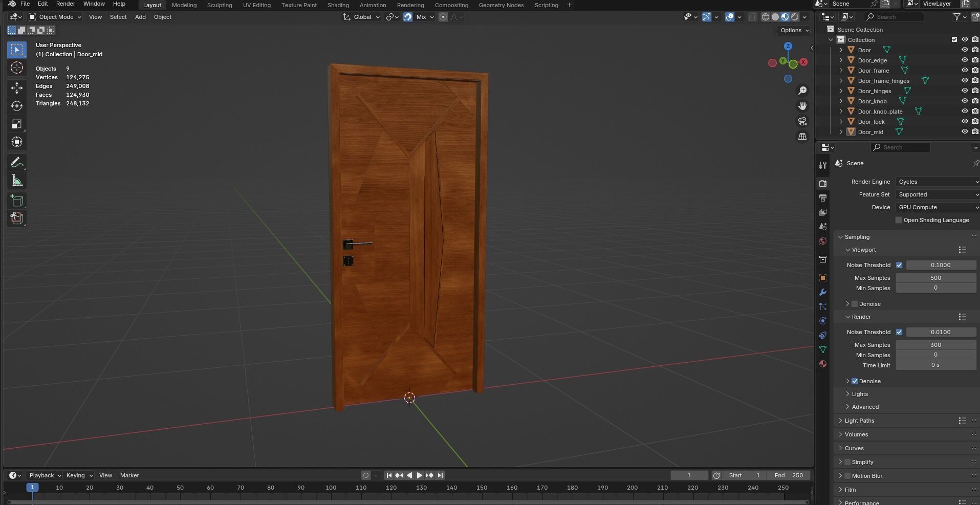Viewport: 980px width, 505px height.
Task: Open the Modifiers wrench tab icon
Action: click(823, 292)
